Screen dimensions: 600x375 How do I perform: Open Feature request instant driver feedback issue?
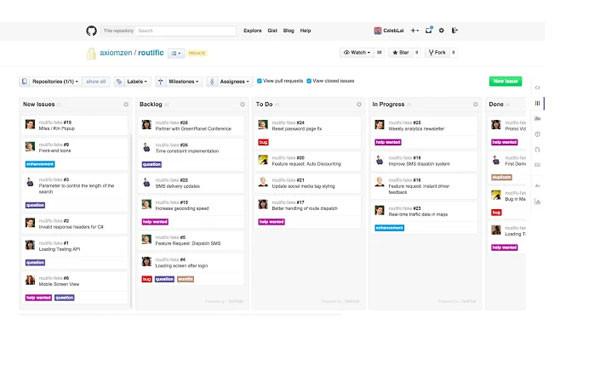[x=419, y=189]
